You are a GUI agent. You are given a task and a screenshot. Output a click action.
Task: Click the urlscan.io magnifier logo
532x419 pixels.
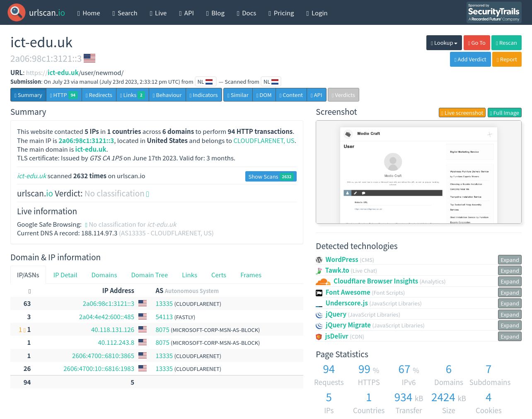17,12
